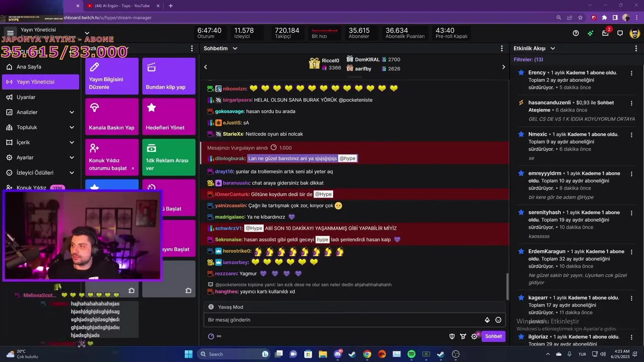Image resolution: width=644 pixels, height=362 pixels.
Task: Open OBS Studio from the taskbar
Action: (455, 354)
